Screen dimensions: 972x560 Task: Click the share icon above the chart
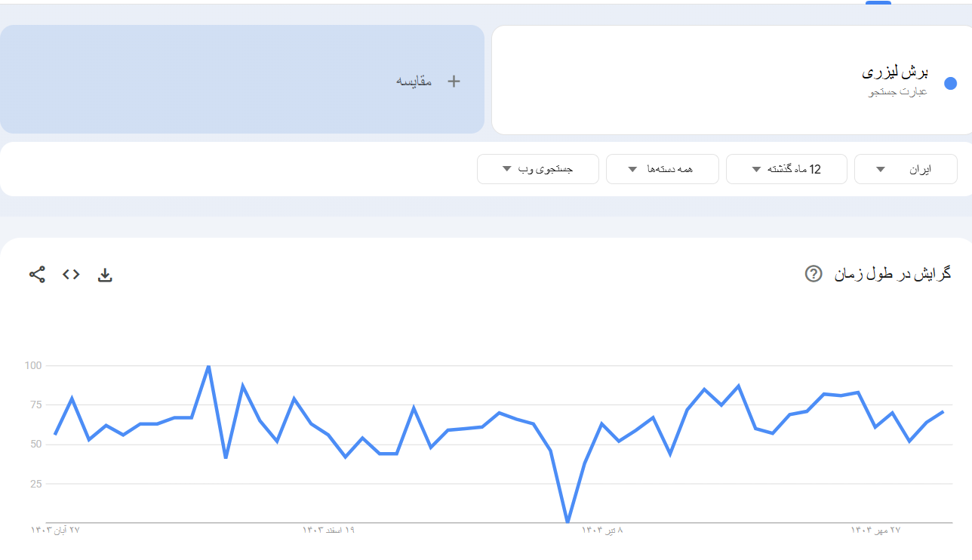click(36, 274)
